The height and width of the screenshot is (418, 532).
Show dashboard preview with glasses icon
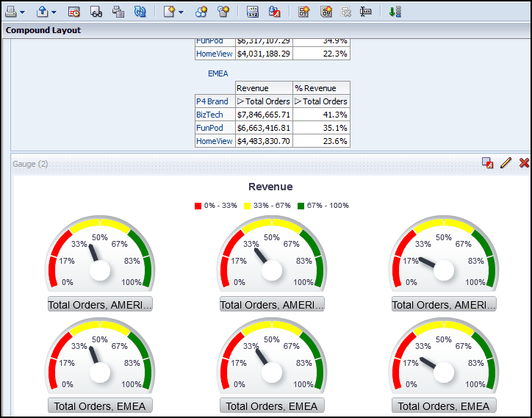click(96, 12)
